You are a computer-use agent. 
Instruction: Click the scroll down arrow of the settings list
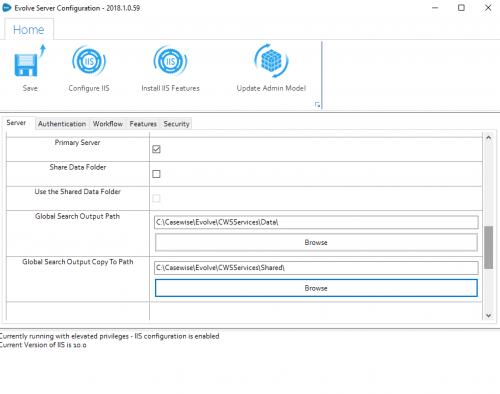coord(488,315)
